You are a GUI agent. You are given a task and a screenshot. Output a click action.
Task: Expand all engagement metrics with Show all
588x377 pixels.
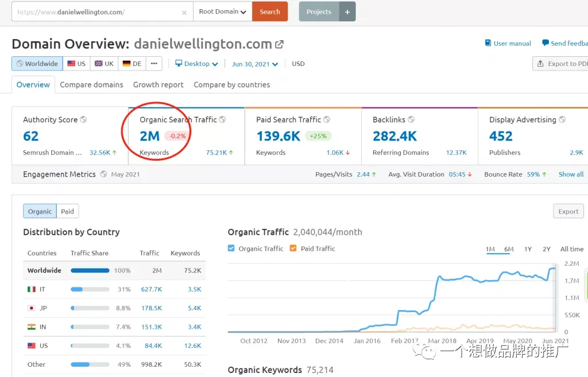click(571, 174)
